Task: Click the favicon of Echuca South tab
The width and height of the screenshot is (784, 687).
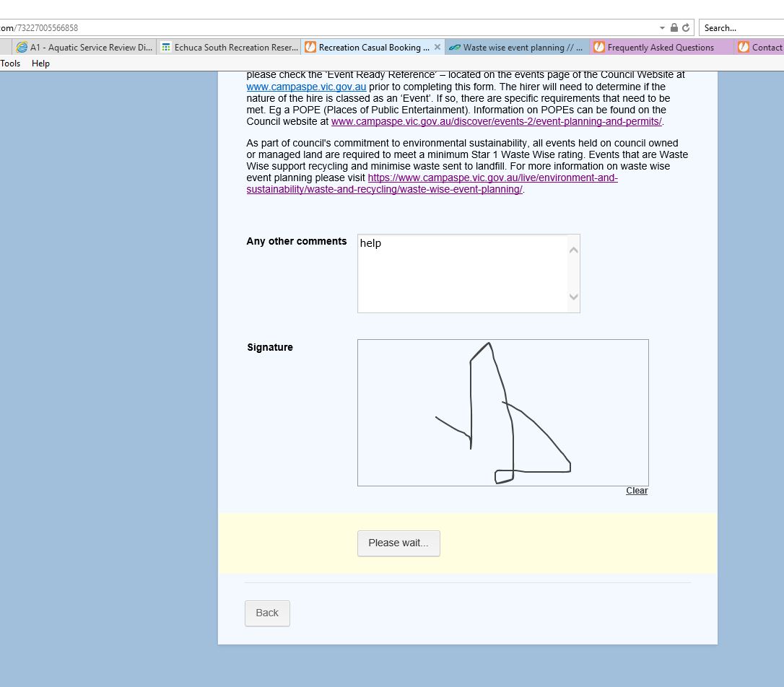Action: [x=166, y=47]
